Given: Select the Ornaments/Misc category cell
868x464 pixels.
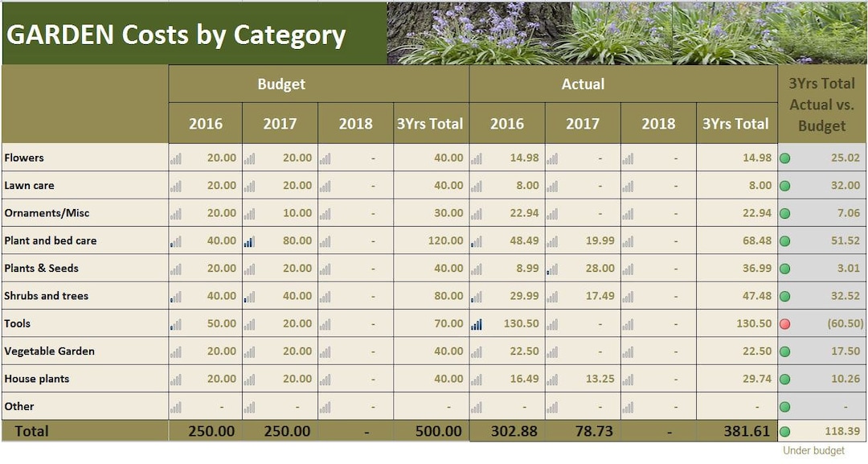Looking at the screenshot, I should 85,213.
